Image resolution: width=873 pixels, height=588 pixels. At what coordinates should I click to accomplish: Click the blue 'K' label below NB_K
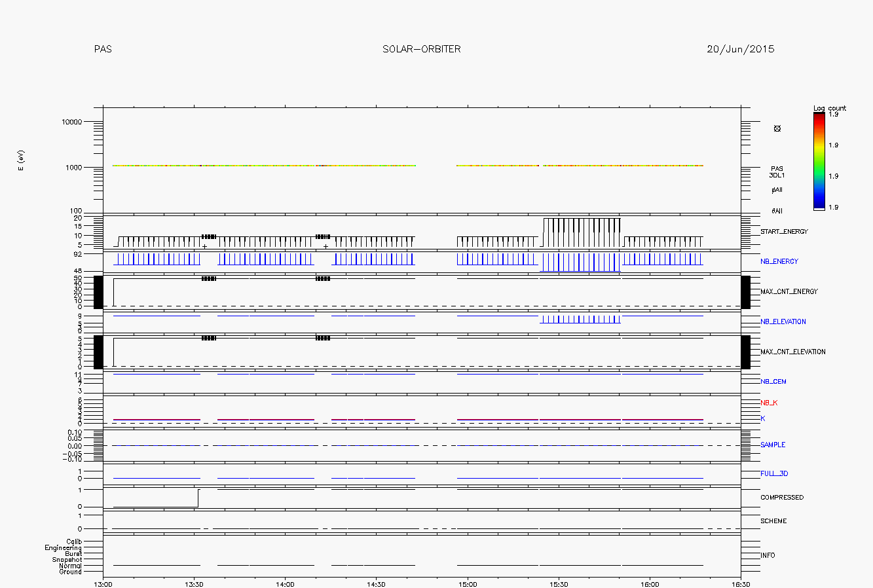(x=762, y=418)
